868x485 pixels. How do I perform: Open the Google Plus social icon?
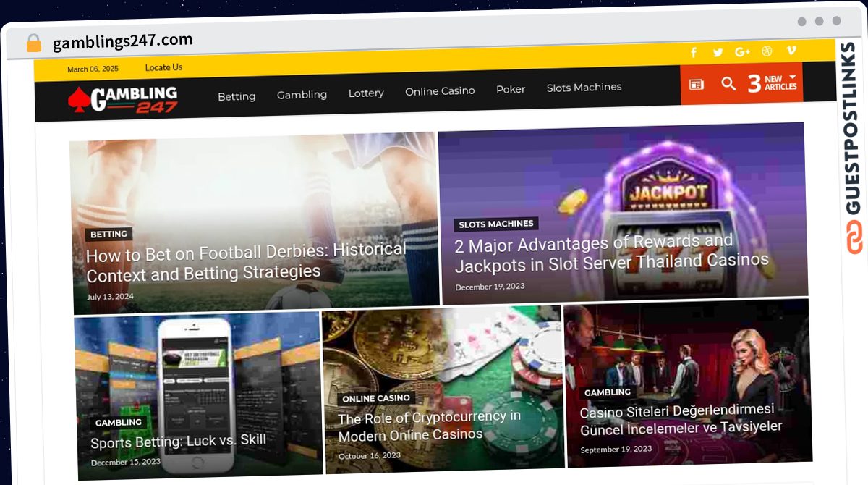click(742, 51)
